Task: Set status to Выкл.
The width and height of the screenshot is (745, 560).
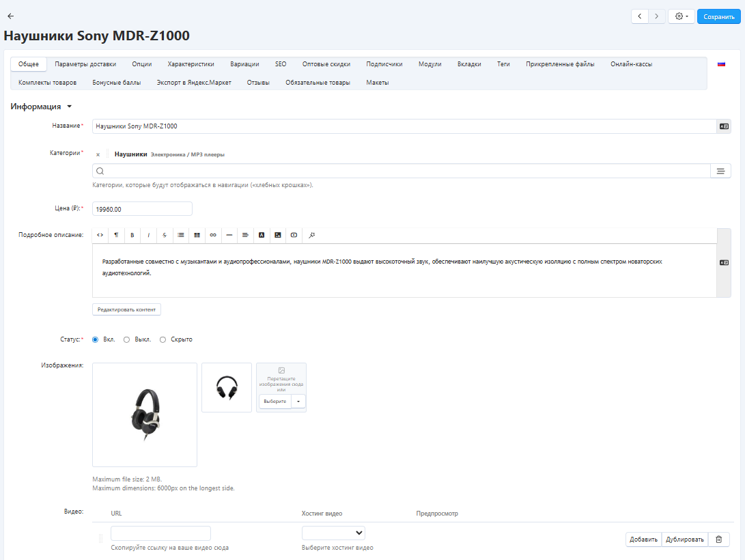Action: pyautogui.click(x=127, y=339)
